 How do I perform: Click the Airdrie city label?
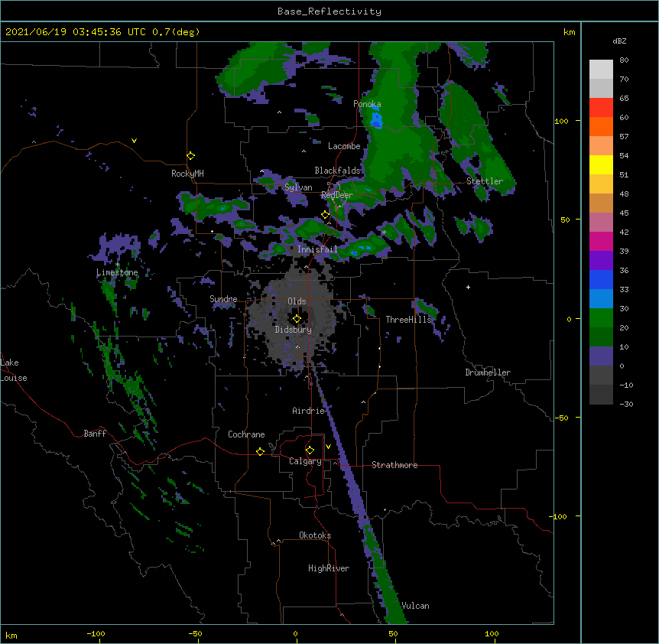pos(309,411)
